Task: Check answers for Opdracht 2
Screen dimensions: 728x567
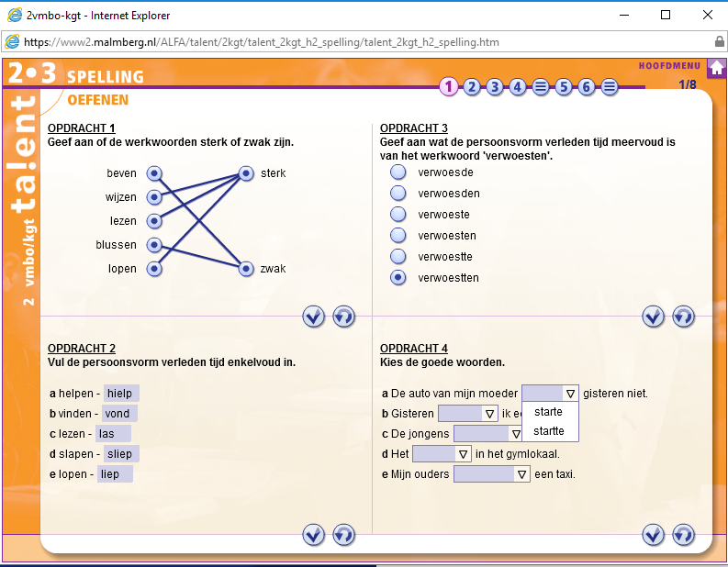Action: point(314,534)
